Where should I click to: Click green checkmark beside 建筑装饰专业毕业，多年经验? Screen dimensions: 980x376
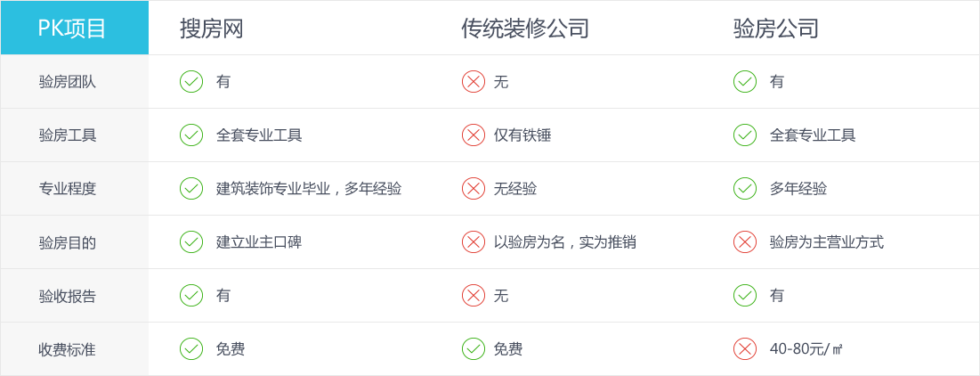[191, 188]
